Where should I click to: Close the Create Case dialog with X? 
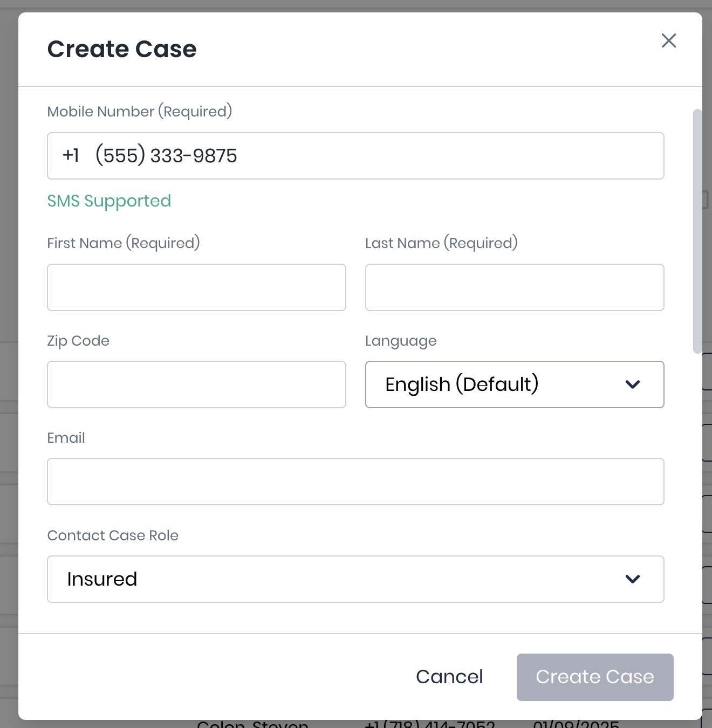click(668, 40)
